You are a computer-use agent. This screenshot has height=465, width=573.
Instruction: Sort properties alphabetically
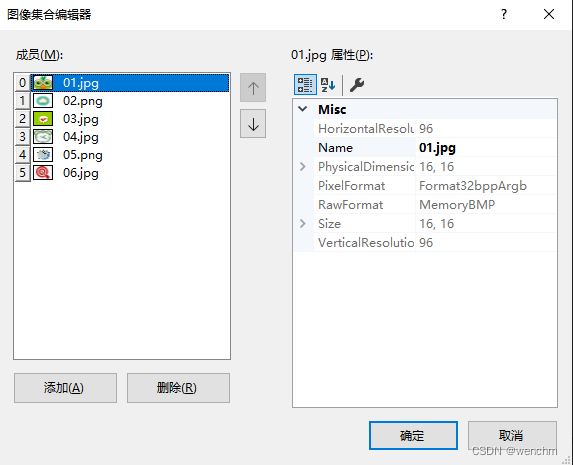coord(328,85)
